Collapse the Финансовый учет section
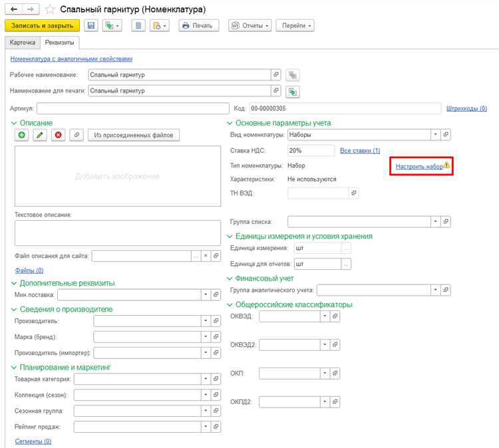 coord(230,279)
